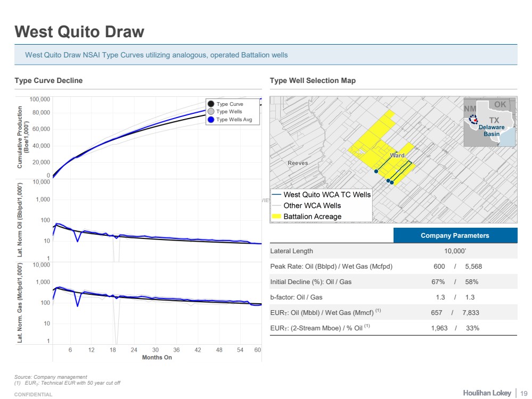This screenshot has width=532, height=399.
Task: Select the Peak Rate Oil / Wet Gas row
Action: tap(393, 267)
